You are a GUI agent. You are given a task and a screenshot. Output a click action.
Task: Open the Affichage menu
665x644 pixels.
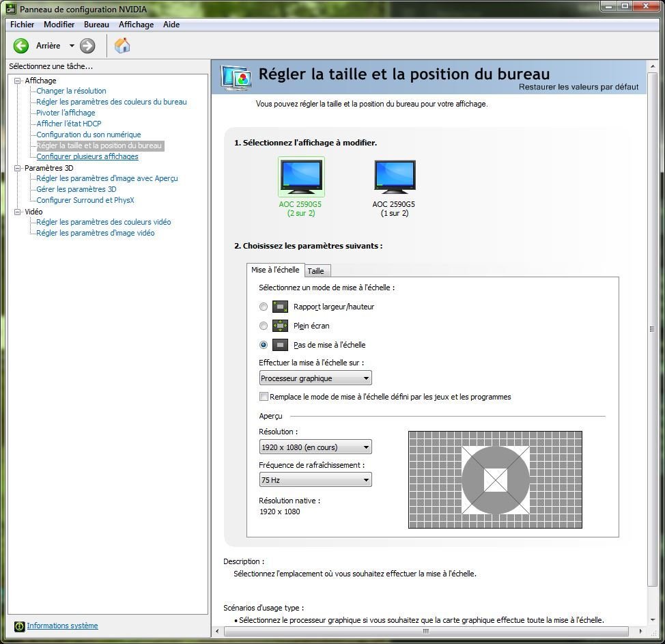point(136,24)
